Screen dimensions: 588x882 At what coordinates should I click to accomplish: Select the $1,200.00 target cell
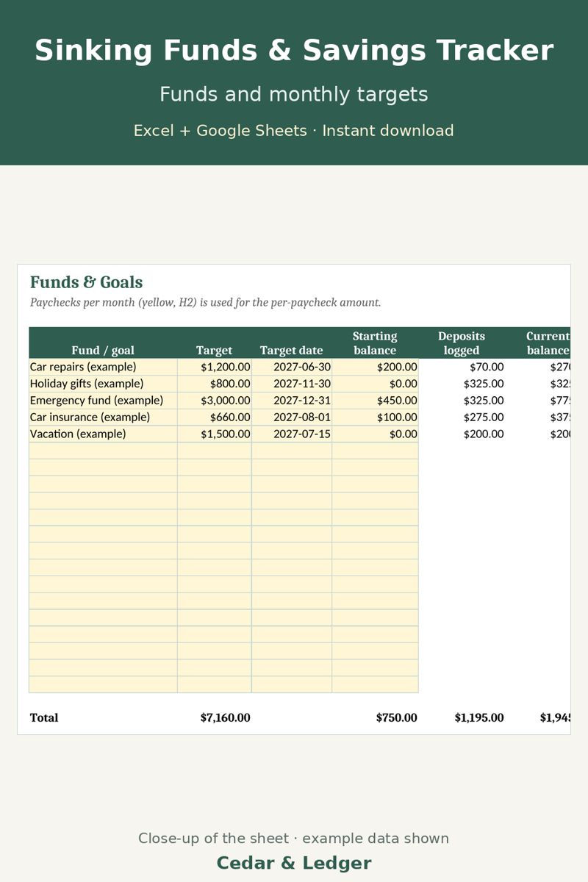(215, 367)
